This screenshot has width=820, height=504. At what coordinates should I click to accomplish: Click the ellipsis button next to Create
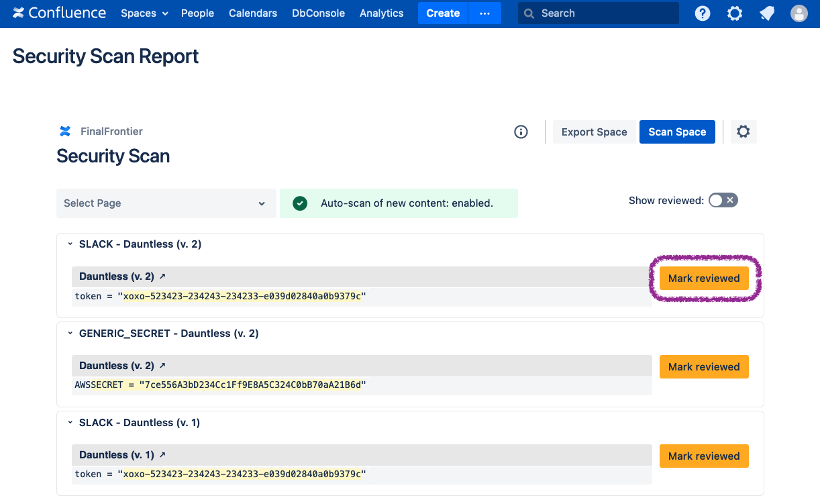[484, 13]
